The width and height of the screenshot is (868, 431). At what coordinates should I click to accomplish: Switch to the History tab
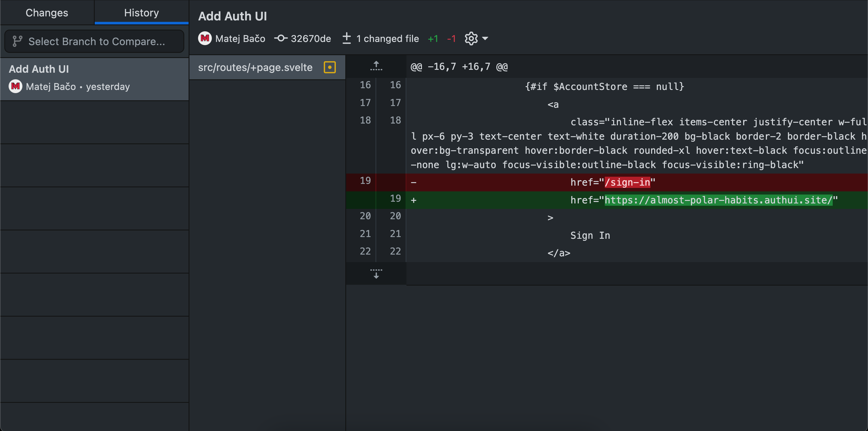[x=141, y=13]
